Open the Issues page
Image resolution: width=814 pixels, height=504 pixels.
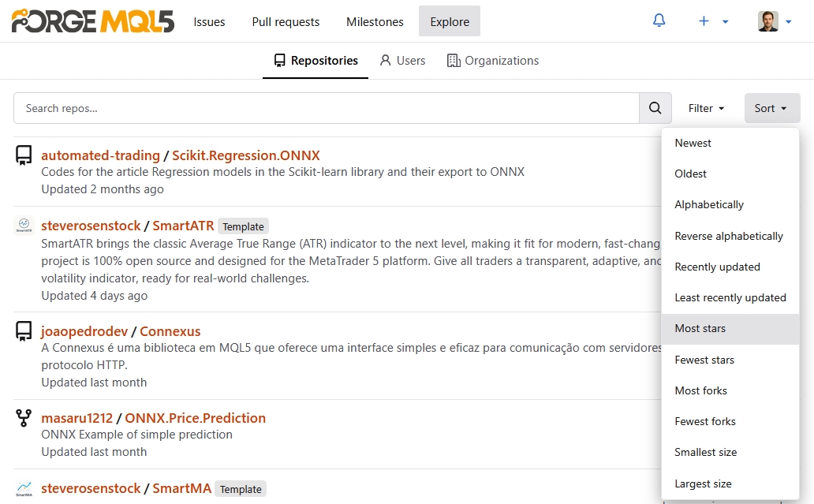click(209, 22)
